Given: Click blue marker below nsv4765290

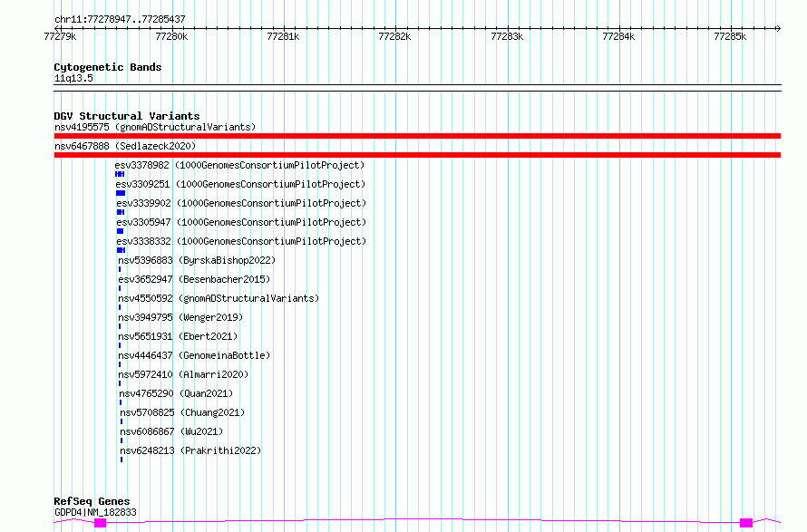Looking at the screenshot, I should [x=121, y=402].
